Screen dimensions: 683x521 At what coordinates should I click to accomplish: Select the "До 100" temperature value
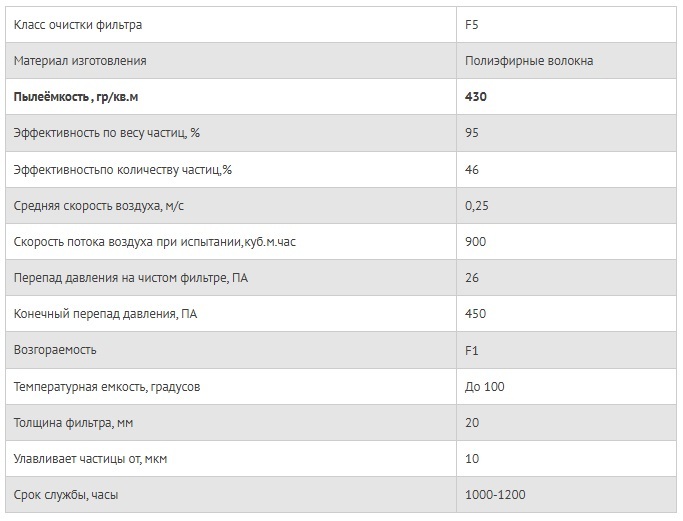pyautogui.click(x=485, y=386)
